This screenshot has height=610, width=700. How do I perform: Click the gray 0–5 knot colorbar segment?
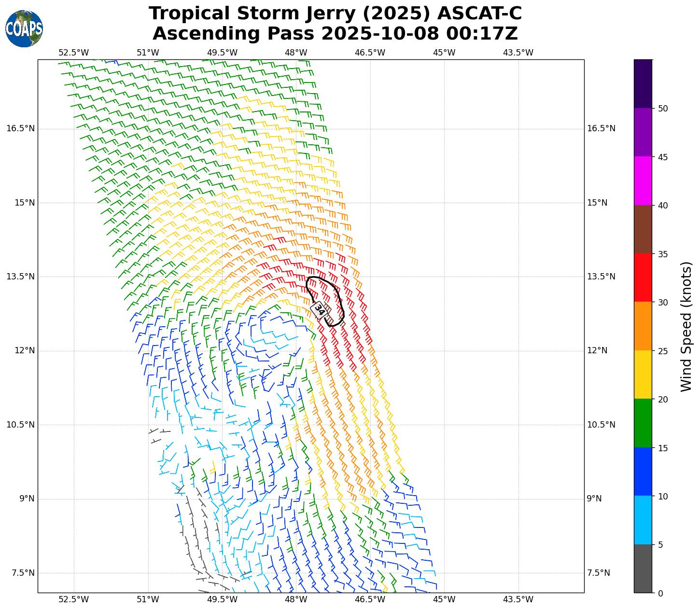coord(643,568)
